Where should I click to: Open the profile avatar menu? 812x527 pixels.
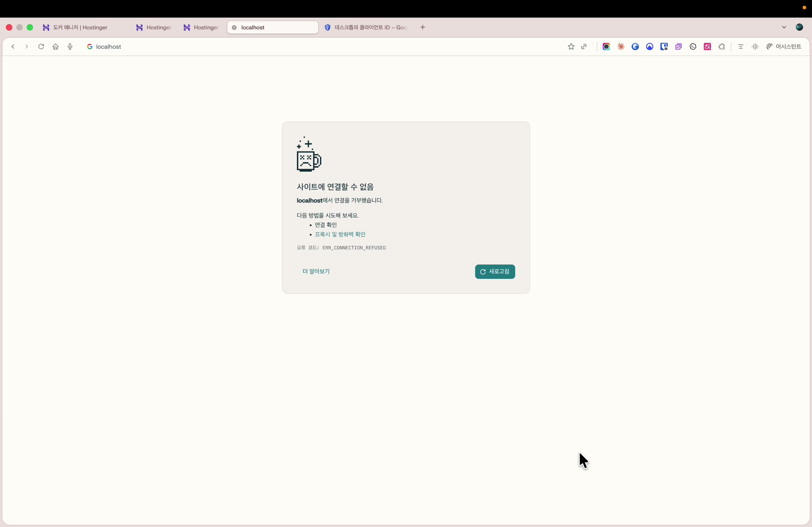tap(800, 27)
